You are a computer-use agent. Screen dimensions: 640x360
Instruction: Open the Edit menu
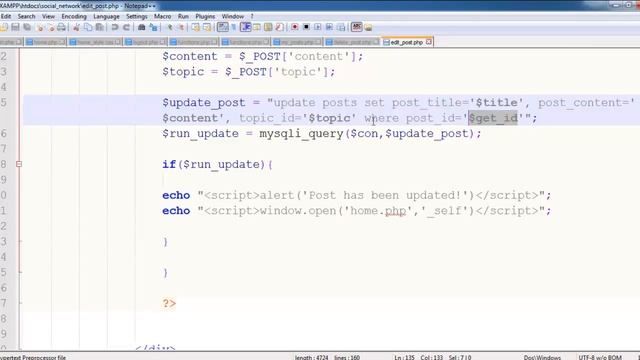[6, 16]
